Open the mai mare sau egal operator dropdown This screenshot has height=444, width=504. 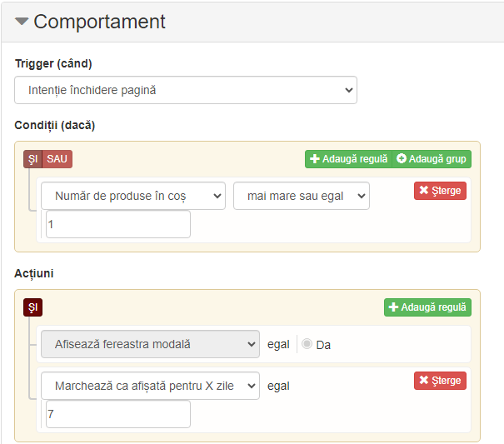coord(302,196)
